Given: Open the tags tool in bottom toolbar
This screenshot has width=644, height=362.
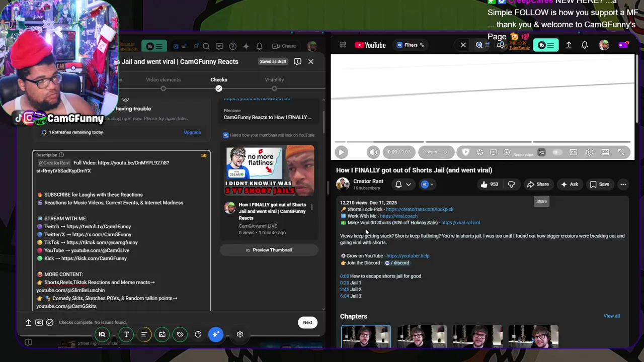Looking at the screenshot, I should pyautogui.click(x=180, y=334).
